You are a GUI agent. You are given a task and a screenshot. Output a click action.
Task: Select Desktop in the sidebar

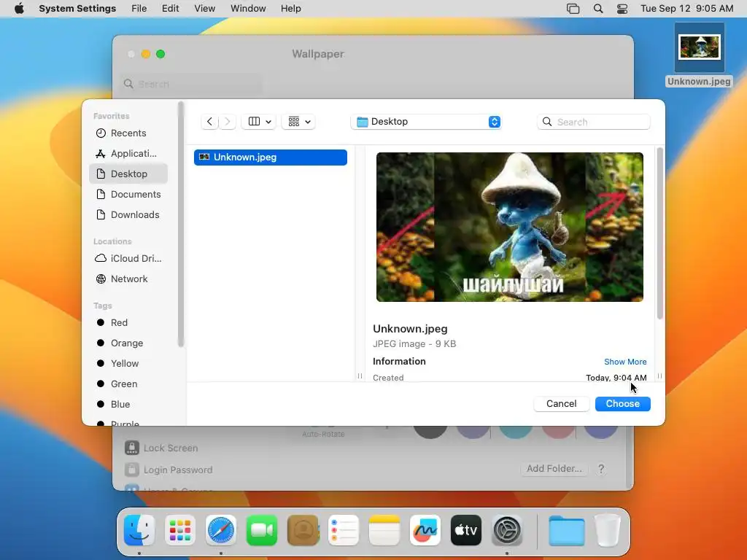click(128, 174)
